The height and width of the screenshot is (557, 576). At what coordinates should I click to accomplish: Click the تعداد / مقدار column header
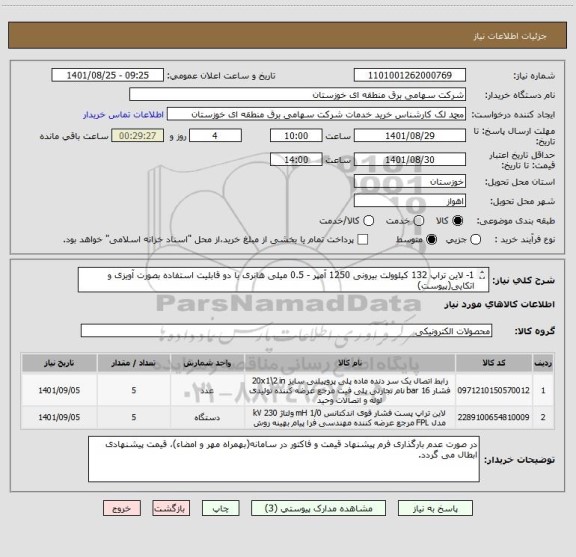[134, 363]
